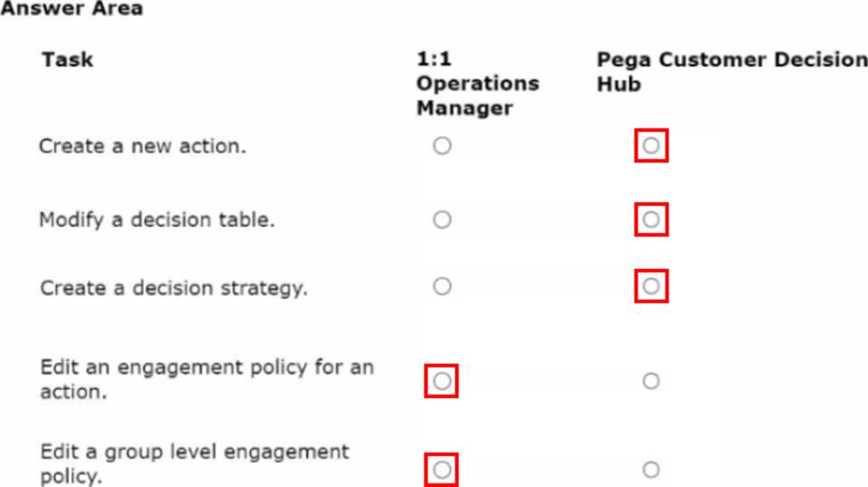Pick Pega Customer Decision Hub for action engagement policy
The height and width of the screenshot is (487, 868).
651,381
